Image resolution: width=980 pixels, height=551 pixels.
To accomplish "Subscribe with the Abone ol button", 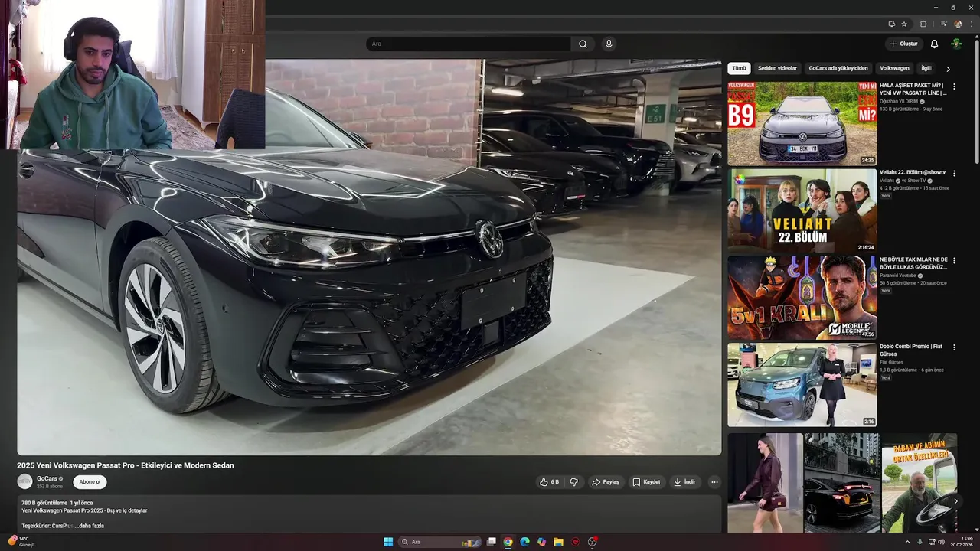I will tap(90, 482).
